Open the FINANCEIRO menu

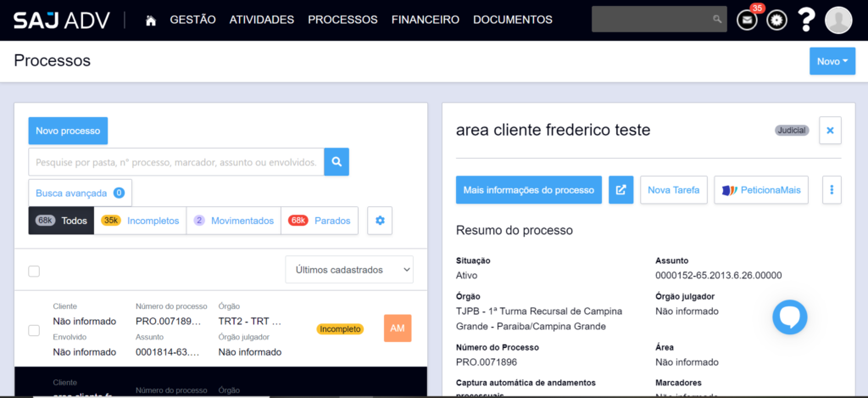(426, 20)
